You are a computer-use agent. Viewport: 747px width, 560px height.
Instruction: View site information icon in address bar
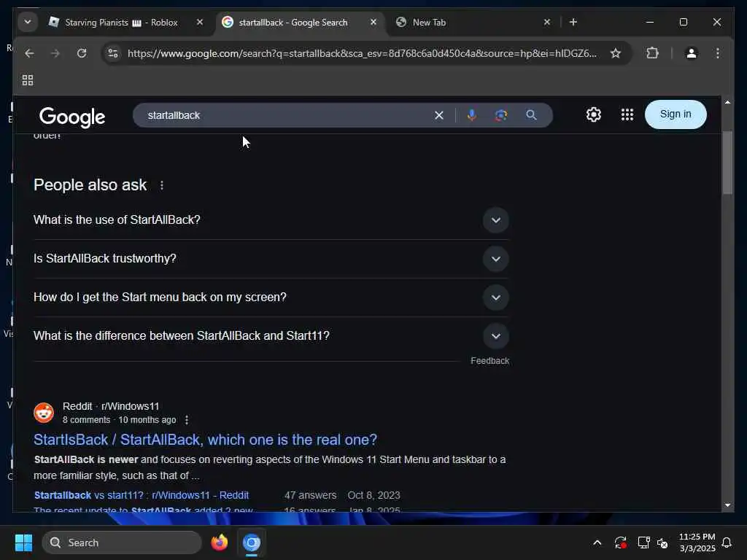[113, 53]
